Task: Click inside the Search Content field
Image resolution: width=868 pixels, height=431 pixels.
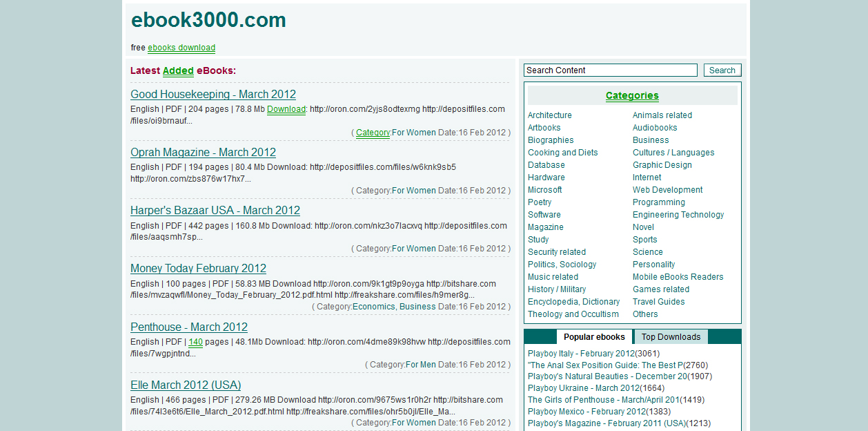Action: coord(610,70)
